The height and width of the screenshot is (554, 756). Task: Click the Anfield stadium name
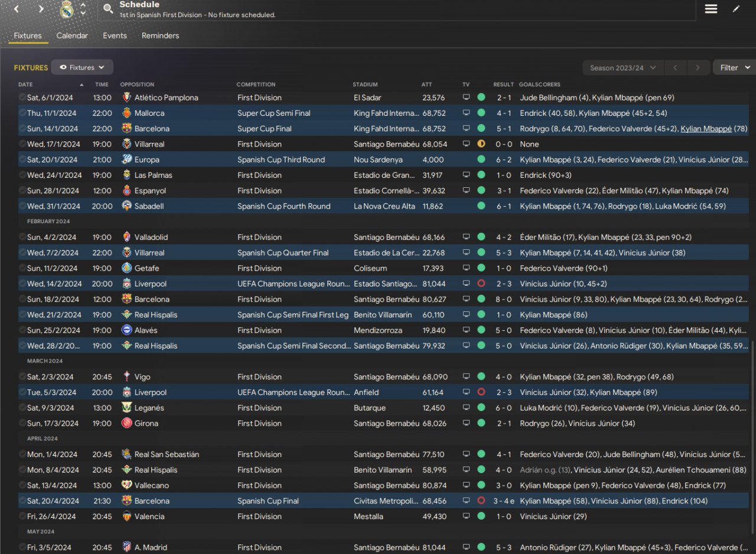pyautogui.click(x=367, y=392)
